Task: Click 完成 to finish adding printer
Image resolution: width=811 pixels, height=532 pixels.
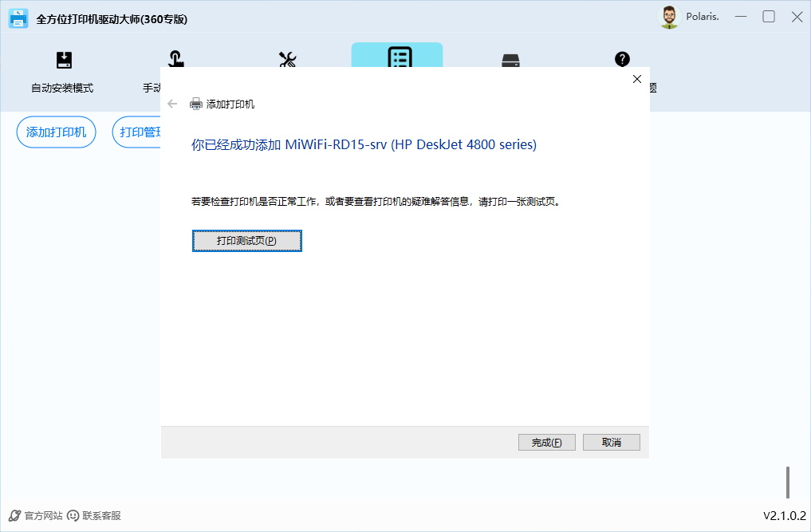Action: tap(546, 443)
